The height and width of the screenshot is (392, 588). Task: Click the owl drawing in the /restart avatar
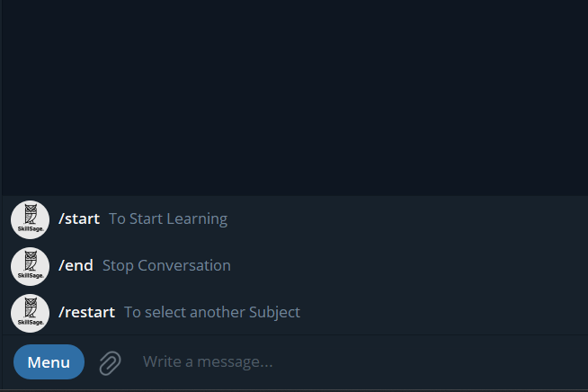pyautogui.click(x=31, y=308)
